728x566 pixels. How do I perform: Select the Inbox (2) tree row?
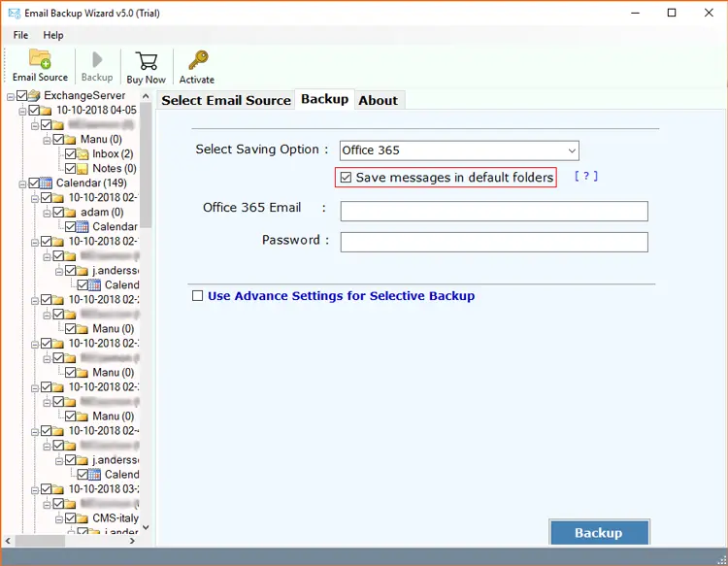113,153
